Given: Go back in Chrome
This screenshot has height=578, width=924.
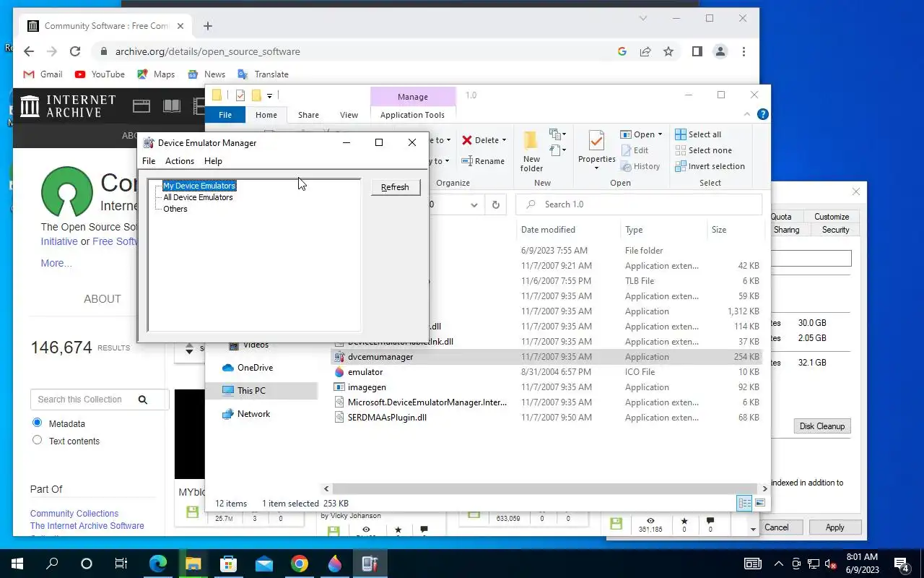Looking at the screenshot, I should [x=29, y=51].
